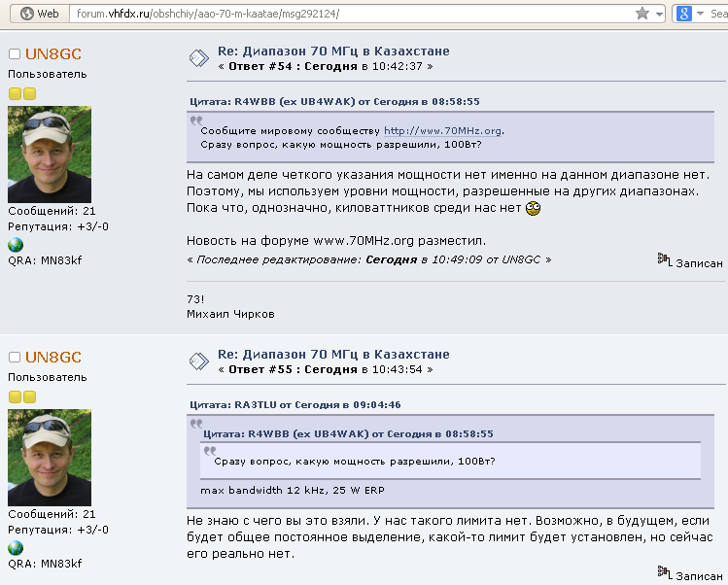The width and height of the screenshot is (728, 585).
Task: Click globe website icon under reply #54 reputation
Action: click(x=16, y=244)
